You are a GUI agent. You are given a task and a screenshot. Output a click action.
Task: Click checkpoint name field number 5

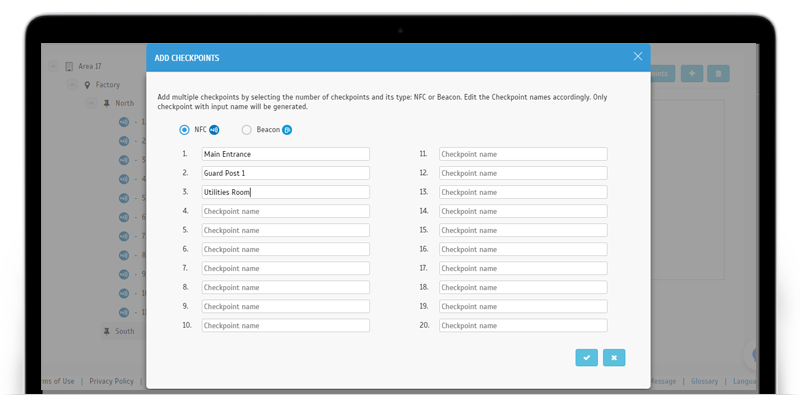[286, 230]
